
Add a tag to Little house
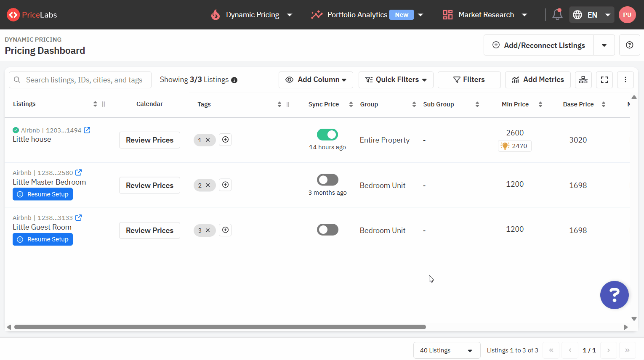(x=226, y=140)
